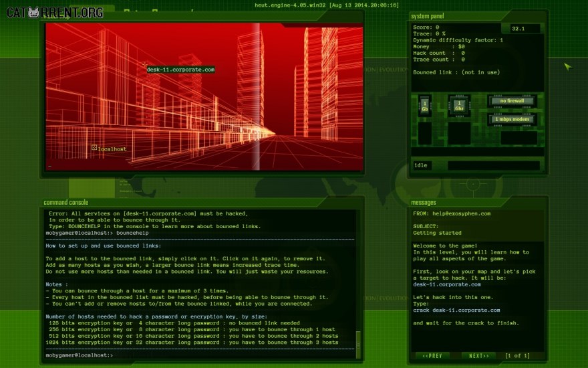Click 'and wait for the crack to finish.'
The image size is (588, 368).
[466, 323]
